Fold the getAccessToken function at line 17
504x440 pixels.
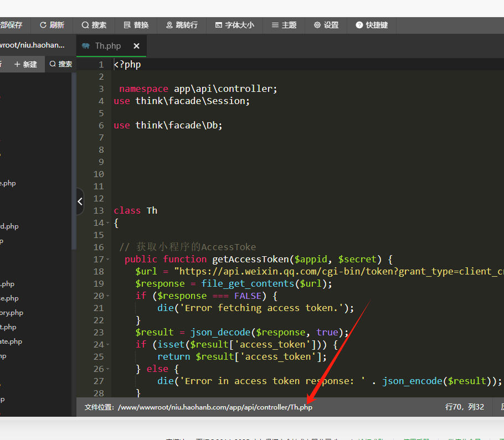pos(107,260)
